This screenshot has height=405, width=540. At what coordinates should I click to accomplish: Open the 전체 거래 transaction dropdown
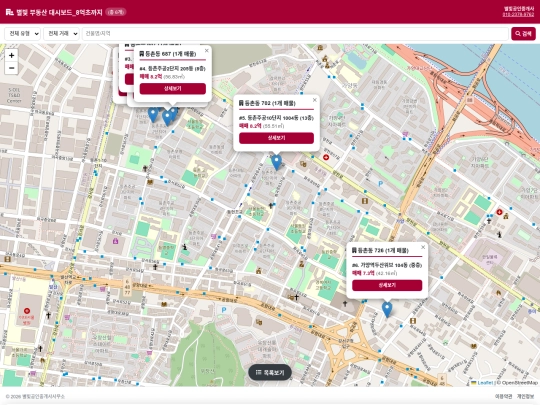[61, 34]
